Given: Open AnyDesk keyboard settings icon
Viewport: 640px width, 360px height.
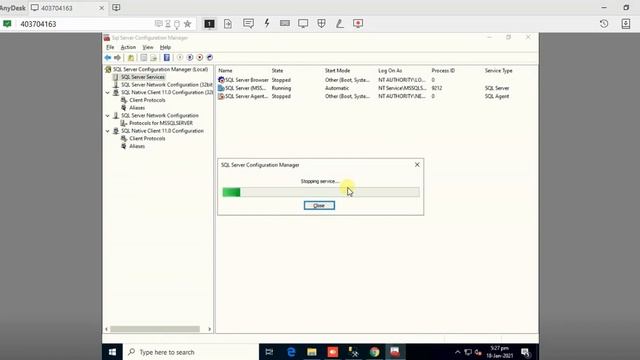Looking at the screenshot, I should pos(285,23).
